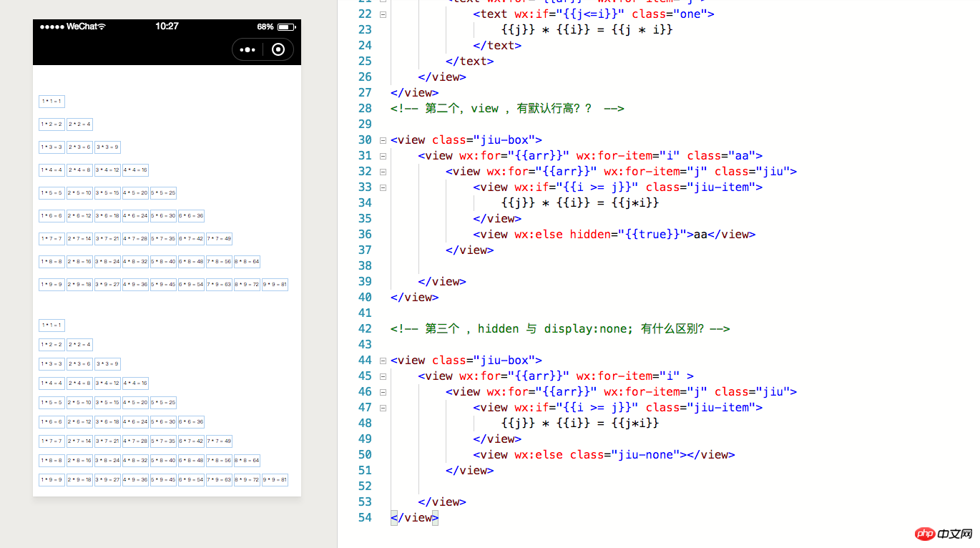Viewport: 980px width, 548px height.
Task: Click 8 * 8 = 64 in upper table
Action: click(247, 262)
